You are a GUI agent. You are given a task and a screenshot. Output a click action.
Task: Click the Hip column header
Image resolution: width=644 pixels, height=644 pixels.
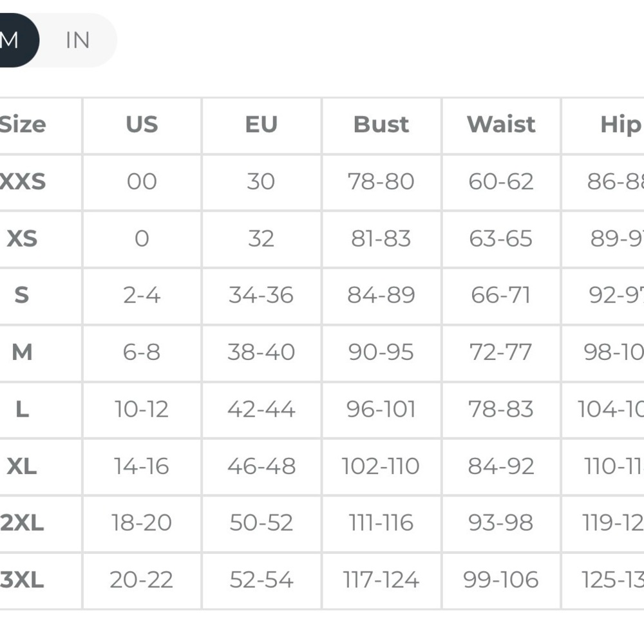621,125
